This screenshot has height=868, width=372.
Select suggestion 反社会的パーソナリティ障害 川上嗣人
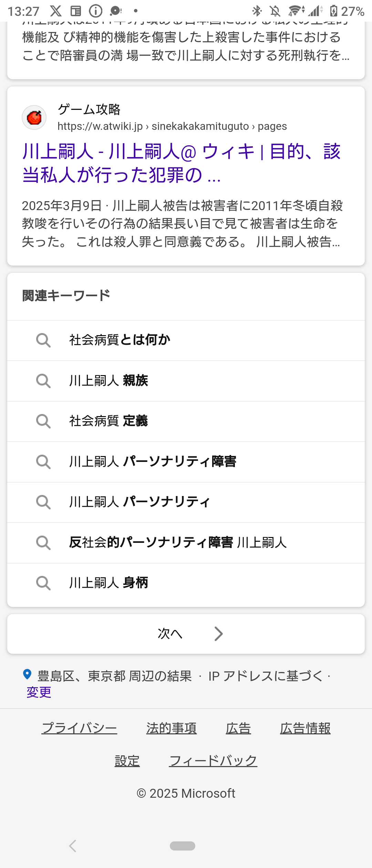click(186, 543)
